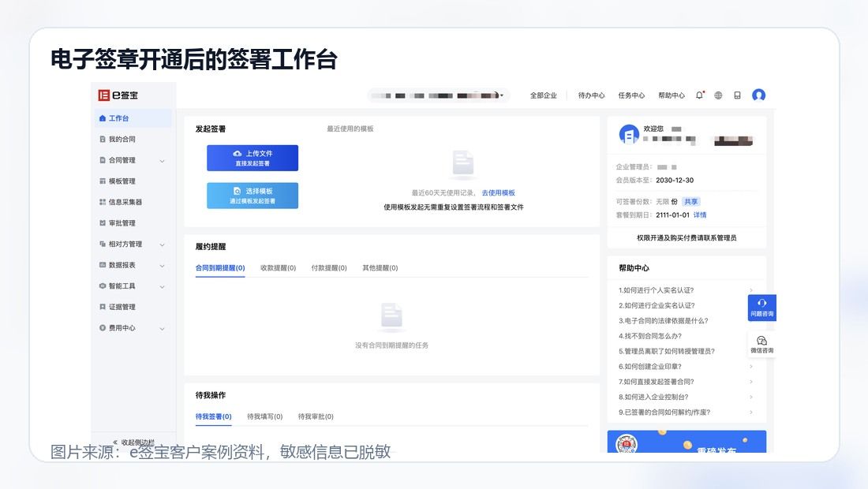Viewport: 868px width, 489px height.
Task: Switch to the 收款提醒(0) tab
Action: pos(278,267)
